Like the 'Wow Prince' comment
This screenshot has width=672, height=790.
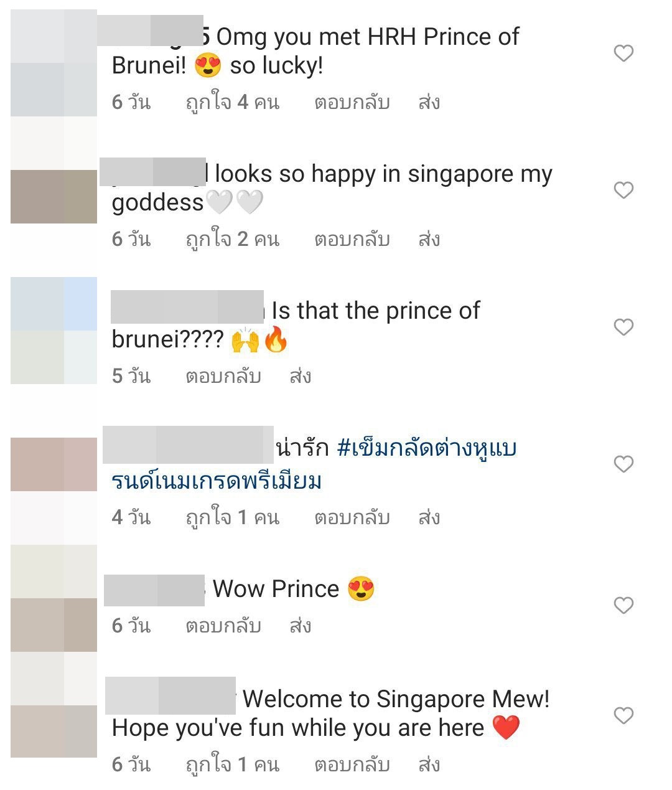pyautogui.click(x=623, y=605)
